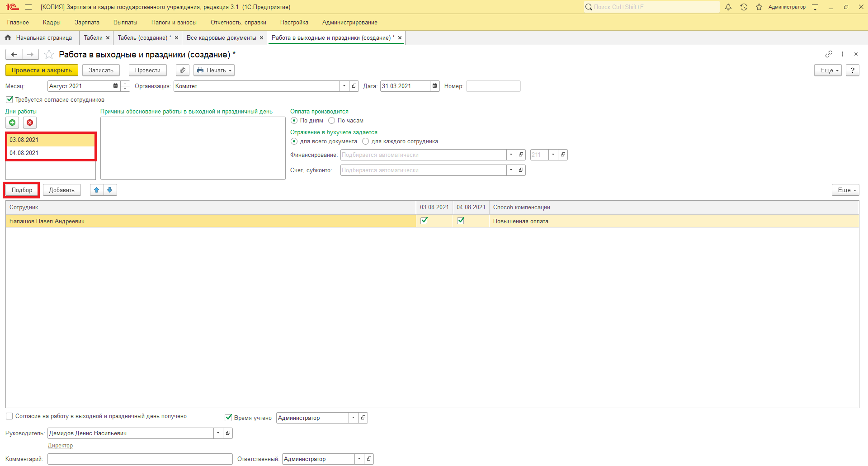
Task: Uncheck 03.08.2021 for Балашов Павел Андреевич
Action: click(x=424, y=221)
